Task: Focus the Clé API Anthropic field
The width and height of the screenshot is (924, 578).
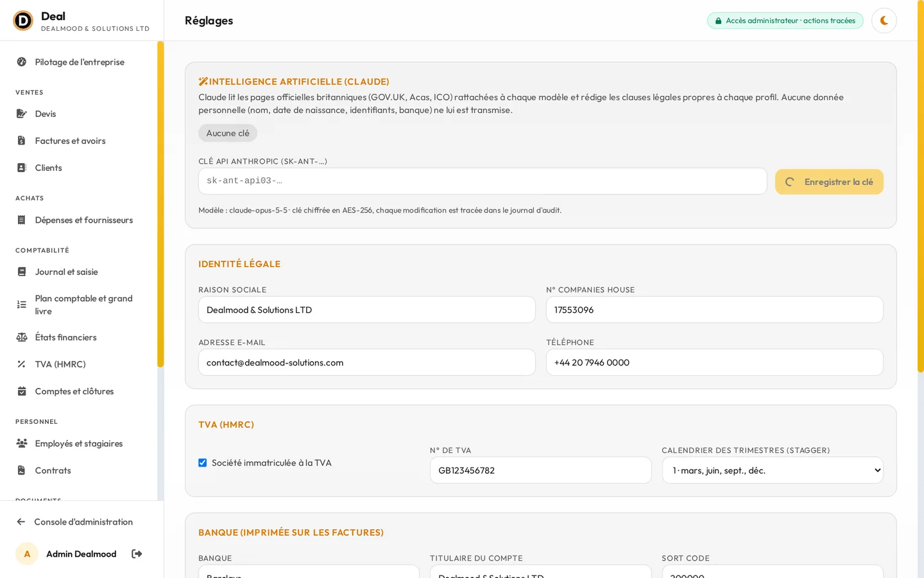Action: click(x=483, y=181)
